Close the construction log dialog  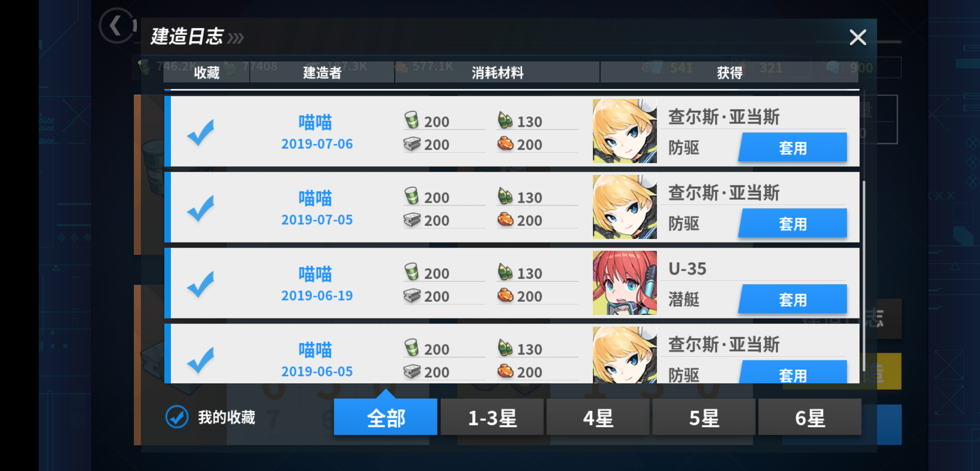coord(857,38)
